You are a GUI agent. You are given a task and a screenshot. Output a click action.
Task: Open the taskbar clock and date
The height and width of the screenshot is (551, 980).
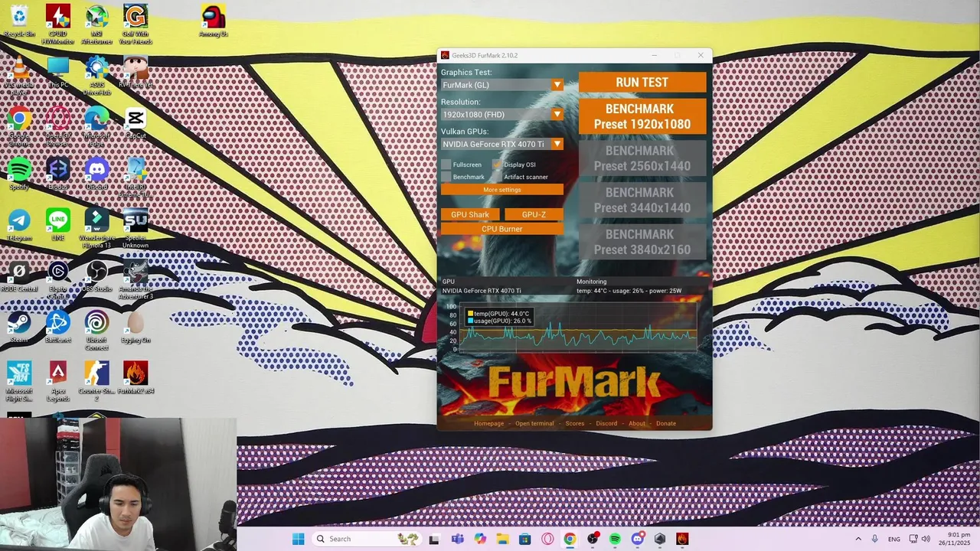coord(959,539)
